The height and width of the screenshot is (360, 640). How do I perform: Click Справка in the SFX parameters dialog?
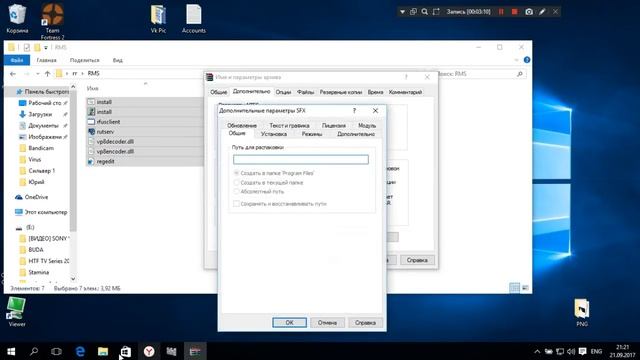[x=365, y=322]
